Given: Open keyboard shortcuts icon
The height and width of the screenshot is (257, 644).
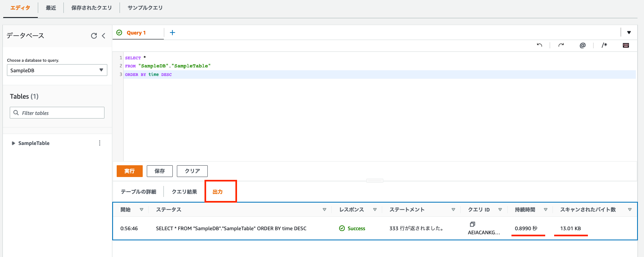Looking at the screenshot, I should [x=626, y=45].
